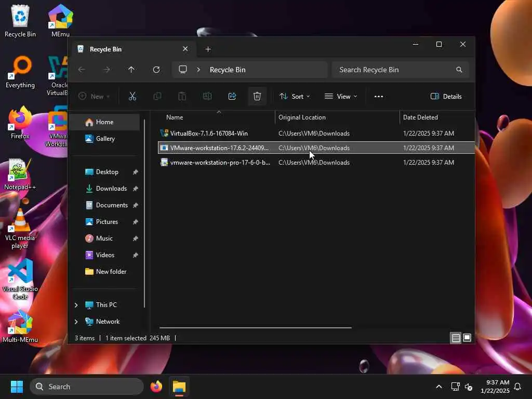Refresh the Recycle Bin view
The image size is (532, 399).
156,70
